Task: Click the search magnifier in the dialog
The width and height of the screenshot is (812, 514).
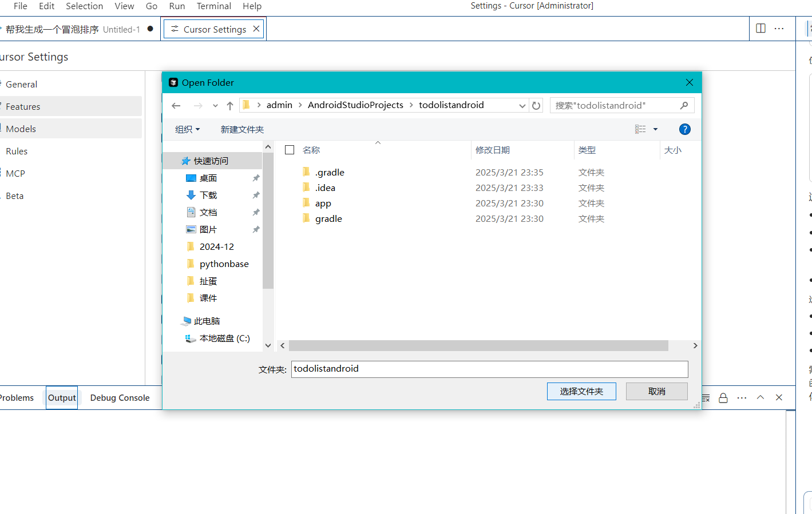Action: click(684, 105)
